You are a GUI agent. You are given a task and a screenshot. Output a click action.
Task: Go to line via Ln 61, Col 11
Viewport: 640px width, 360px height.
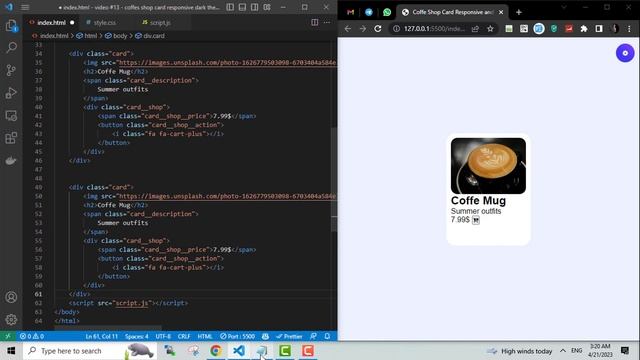102,336
